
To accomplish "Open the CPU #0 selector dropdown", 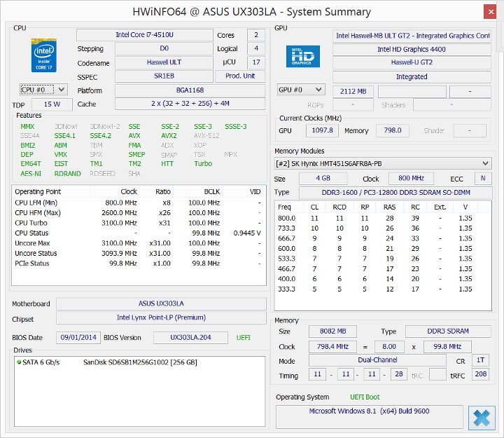I will pyautogui.click(x=43, y=90).
